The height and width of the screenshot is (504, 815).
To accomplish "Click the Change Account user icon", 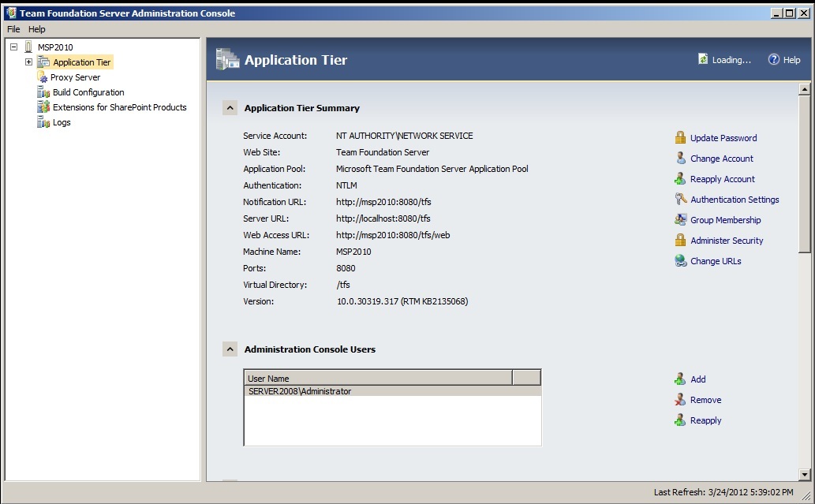I will [680, 158].
